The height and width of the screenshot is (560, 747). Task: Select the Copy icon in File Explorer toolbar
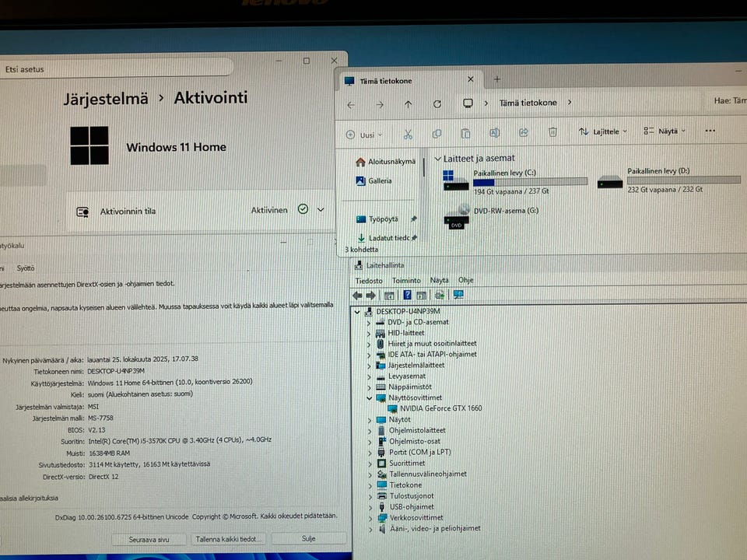[x=437, y=134]
